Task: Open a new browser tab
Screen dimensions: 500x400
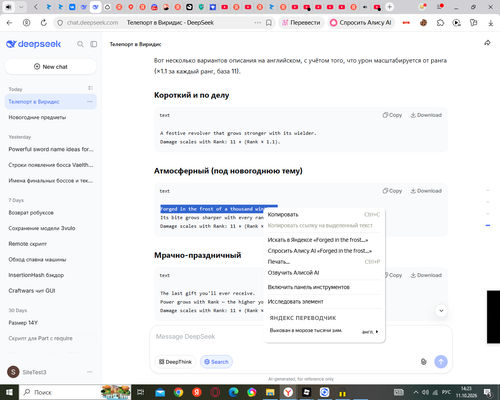Action: point(389,7)
